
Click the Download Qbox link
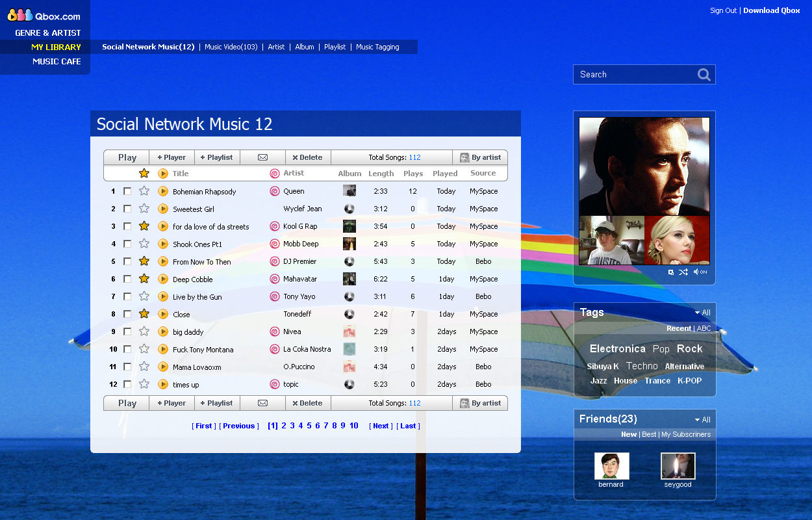pyautogui.click(x=772, y=10)
